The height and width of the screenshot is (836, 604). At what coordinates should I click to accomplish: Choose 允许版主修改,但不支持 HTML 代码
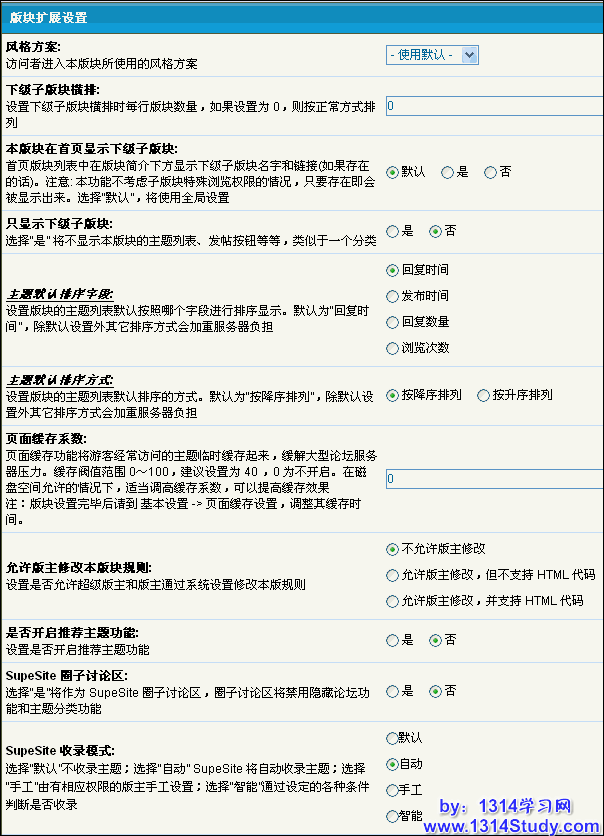tap(393, 575)
